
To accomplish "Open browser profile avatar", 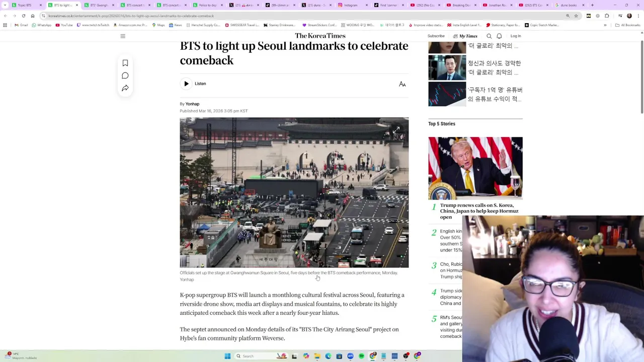I will click(629, 16).
